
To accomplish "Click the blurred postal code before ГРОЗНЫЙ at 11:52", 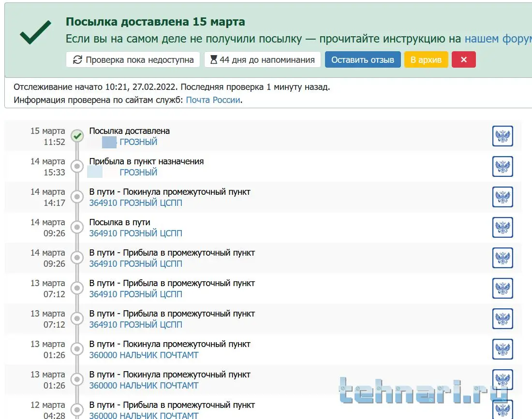I will click(109, 142).
